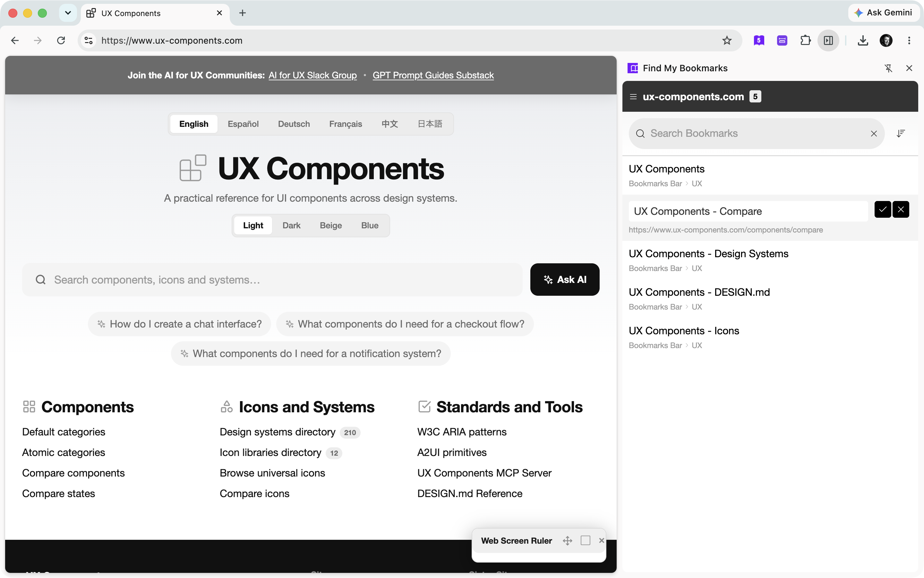
Task: Click the Ask AI button
Action: tap(565, 279)
